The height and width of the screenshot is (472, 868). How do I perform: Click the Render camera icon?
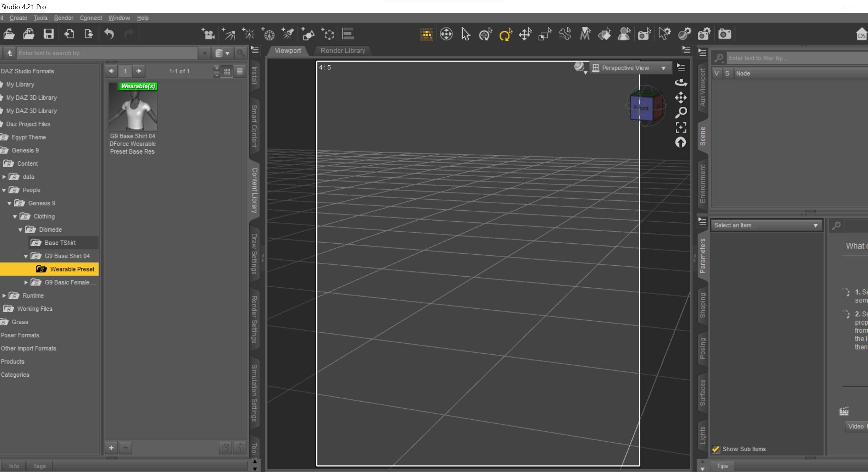724,34
